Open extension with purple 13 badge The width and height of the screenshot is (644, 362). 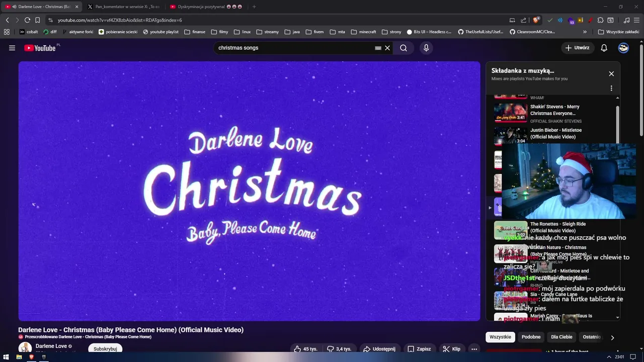[x=571, y=21]
